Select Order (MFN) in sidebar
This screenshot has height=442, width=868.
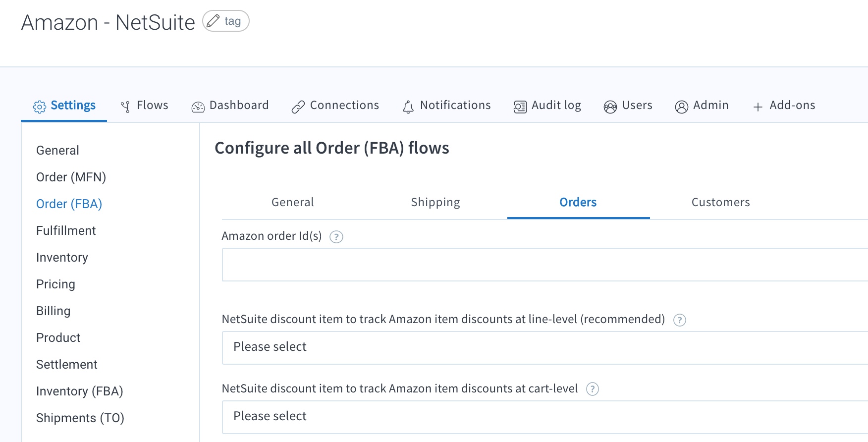[71, 177]
